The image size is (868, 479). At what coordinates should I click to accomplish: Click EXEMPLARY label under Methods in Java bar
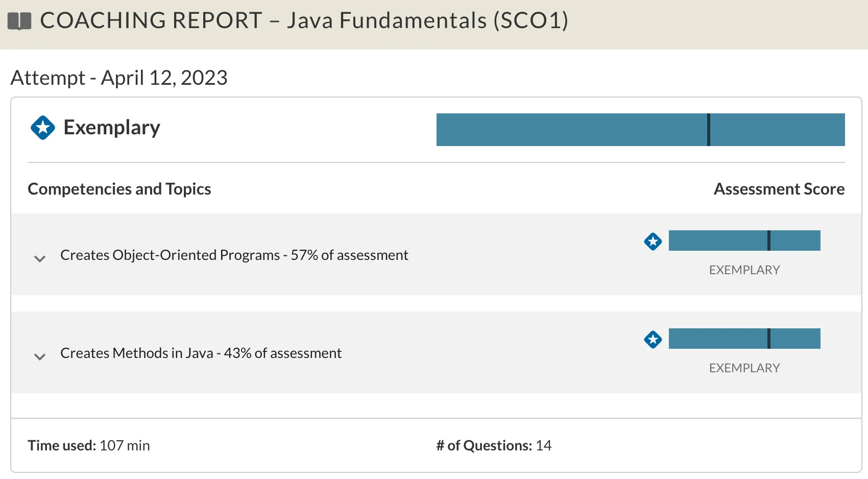744,368
